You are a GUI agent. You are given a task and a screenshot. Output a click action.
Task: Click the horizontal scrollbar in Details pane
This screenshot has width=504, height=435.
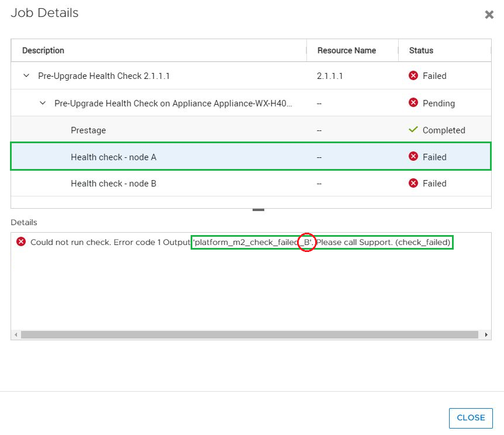(x=250, y=335)
